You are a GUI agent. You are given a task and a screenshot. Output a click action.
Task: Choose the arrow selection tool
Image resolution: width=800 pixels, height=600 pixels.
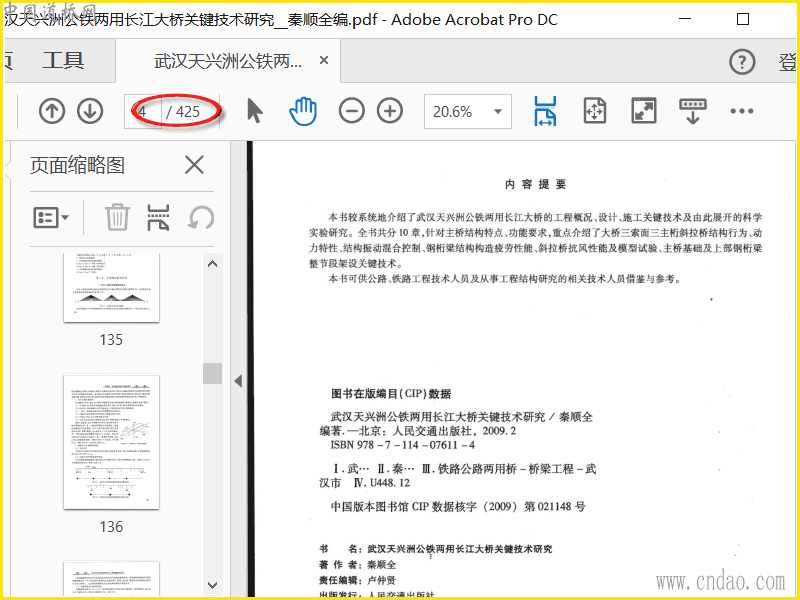point(254,111)
